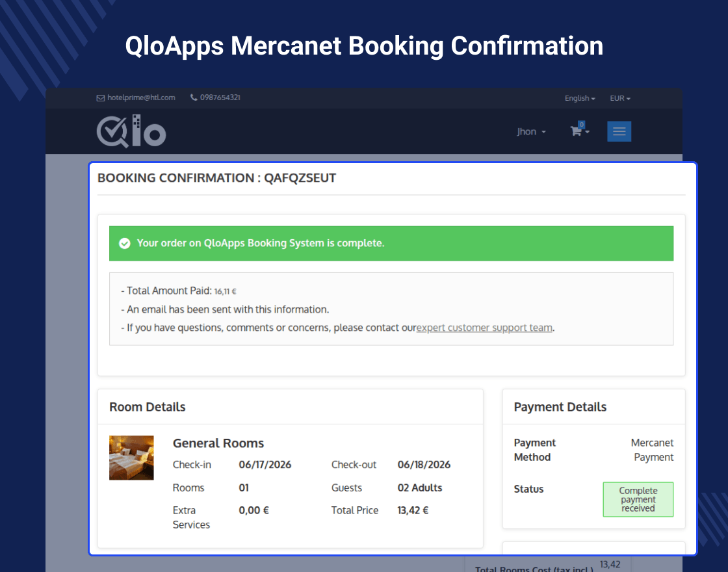Click the General Rooms thumbnail image
The image size is (728, 572).
tap(131, 458)
